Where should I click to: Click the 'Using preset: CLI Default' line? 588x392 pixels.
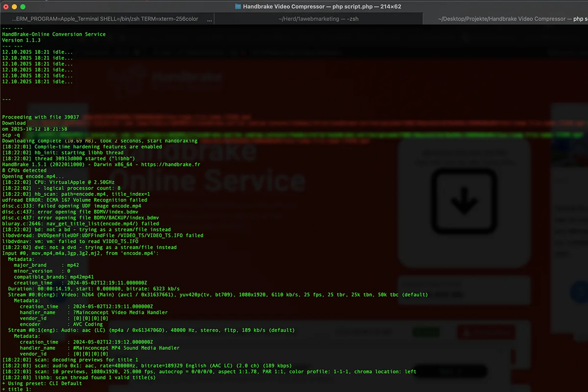tap(42, 383)
